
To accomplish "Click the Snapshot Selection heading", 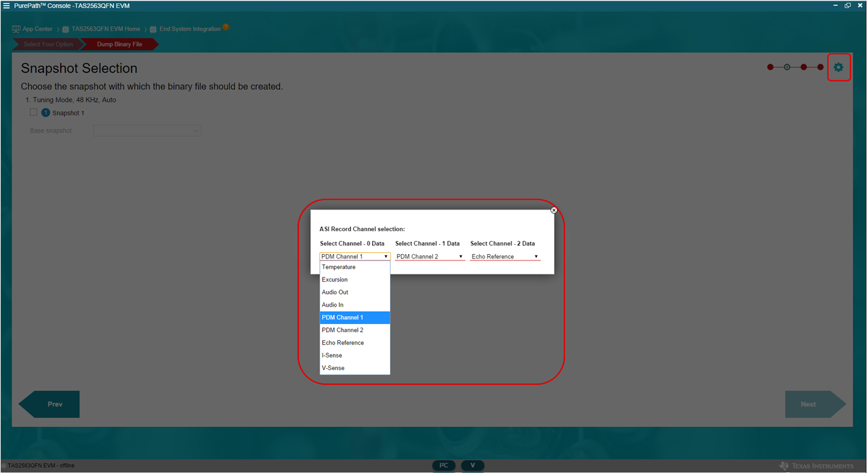I will click(79, 68).
